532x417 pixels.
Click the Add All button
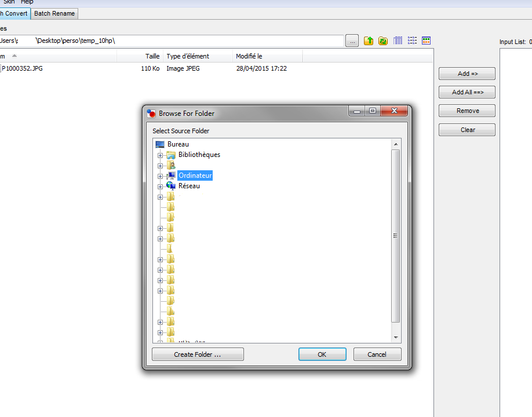[467, 92]
